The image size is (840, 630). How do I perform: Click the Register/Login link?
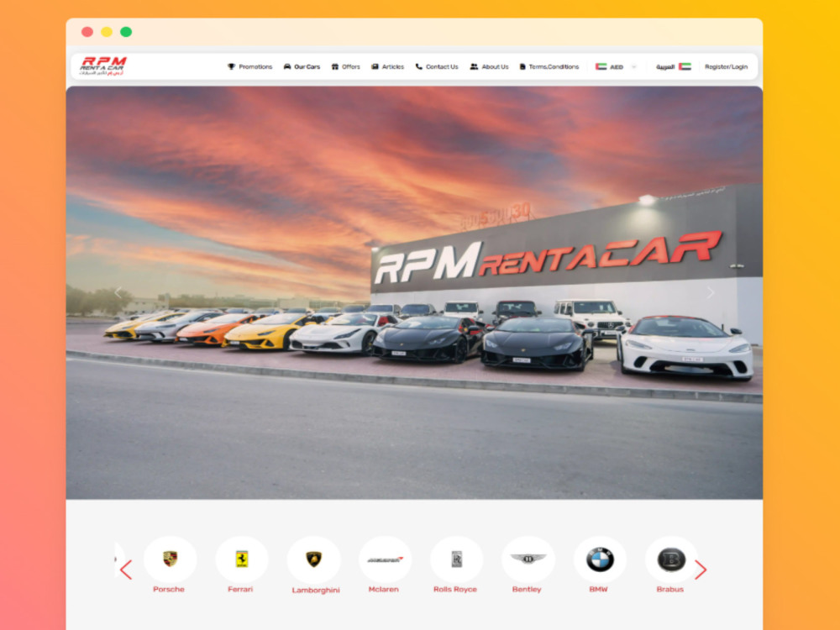(x=726, y=67)
